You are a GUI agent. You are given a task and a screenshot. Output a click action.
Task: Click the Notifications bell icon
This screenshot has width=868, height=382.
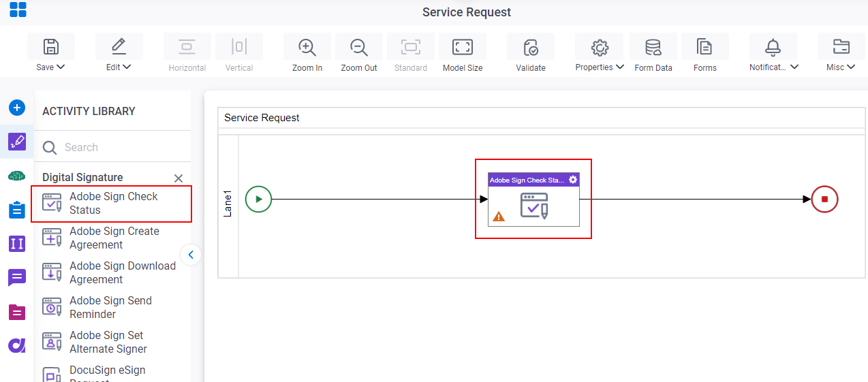773,46
